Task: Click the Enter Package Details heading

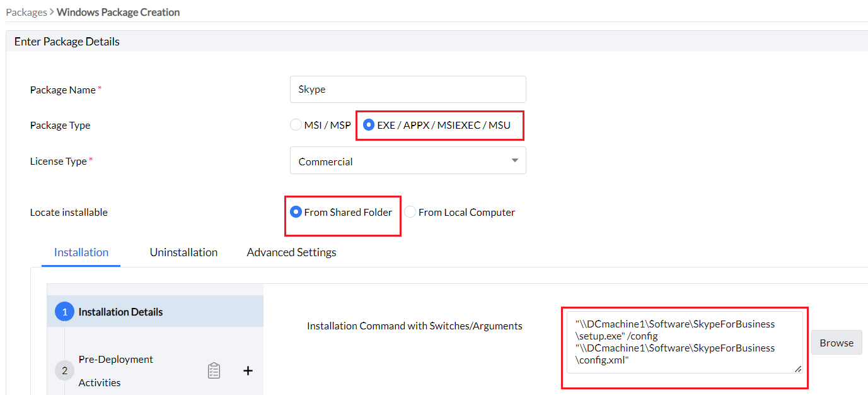Action: [x=67, y=42]
